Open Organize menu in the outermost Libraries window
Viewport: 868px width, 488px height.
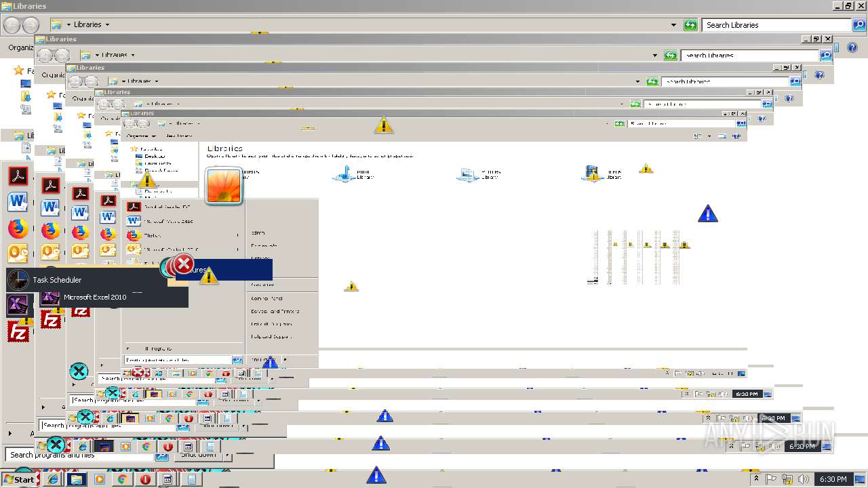[20, 47]
